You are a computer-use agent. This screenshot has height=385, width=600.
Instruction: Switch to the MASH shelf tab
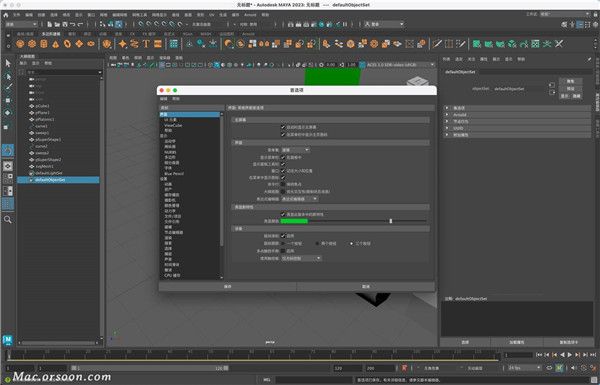pyautogui.click(x=205, y=34)
